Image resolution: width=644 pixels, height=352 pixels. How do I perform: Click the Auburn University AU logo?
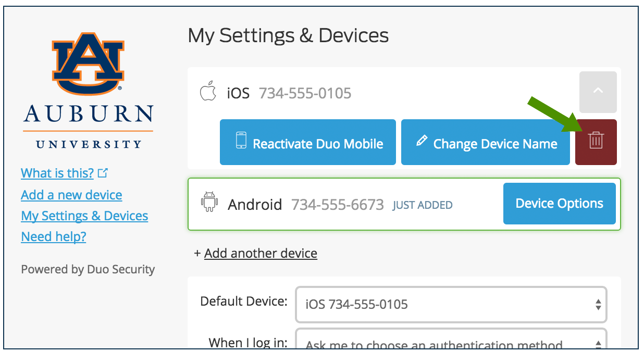point(88,65)
